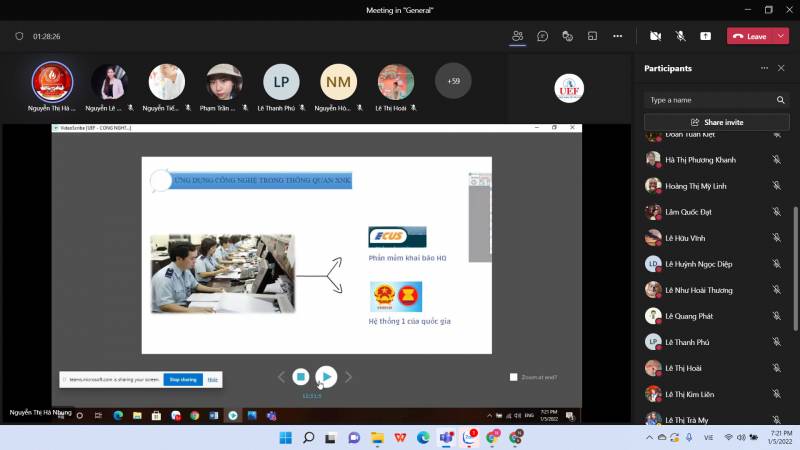800x450 pixels.
Task: Check the 'Zoom at end?' checkbox
Action: point(514,377)
